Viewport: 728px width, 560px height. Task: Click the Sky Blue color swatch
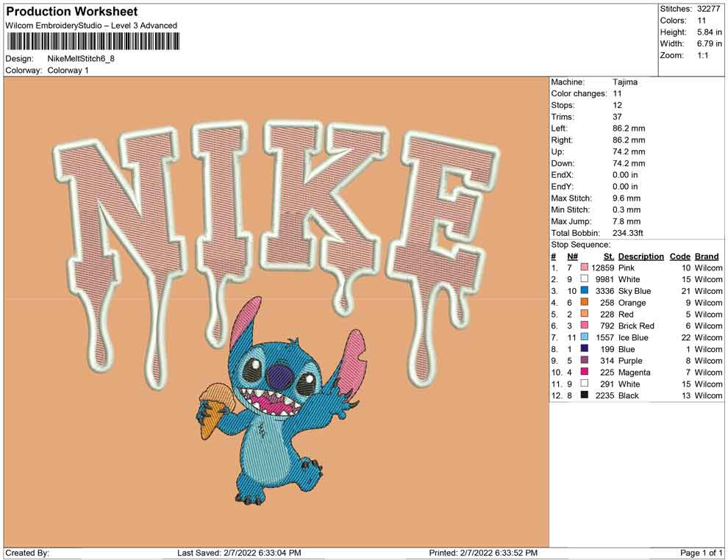click(585, 290)
